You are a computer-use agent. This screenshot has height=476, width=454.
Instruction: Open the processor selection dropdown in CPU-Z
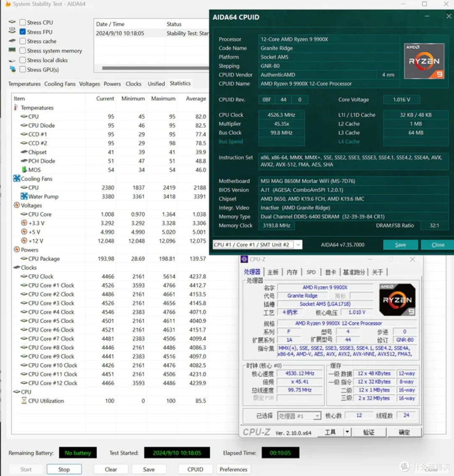(x=317, y=416)
